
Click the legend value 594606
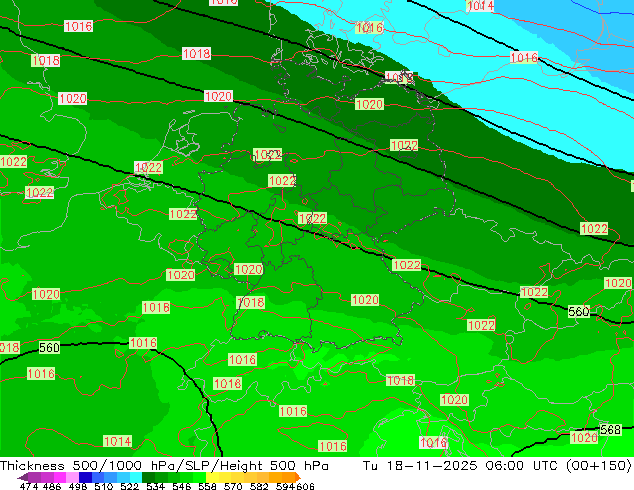click(295, 486)
